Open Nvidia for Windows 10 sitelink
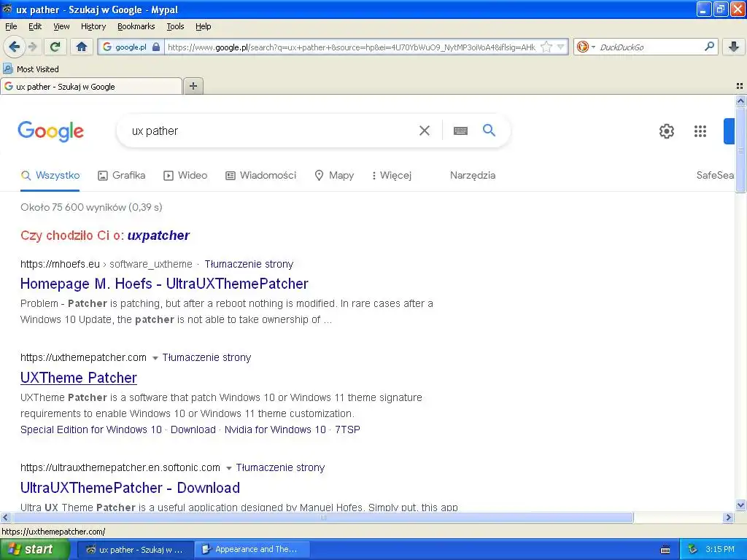The width and height of the screenshot is (747, 560). point(275,429)
